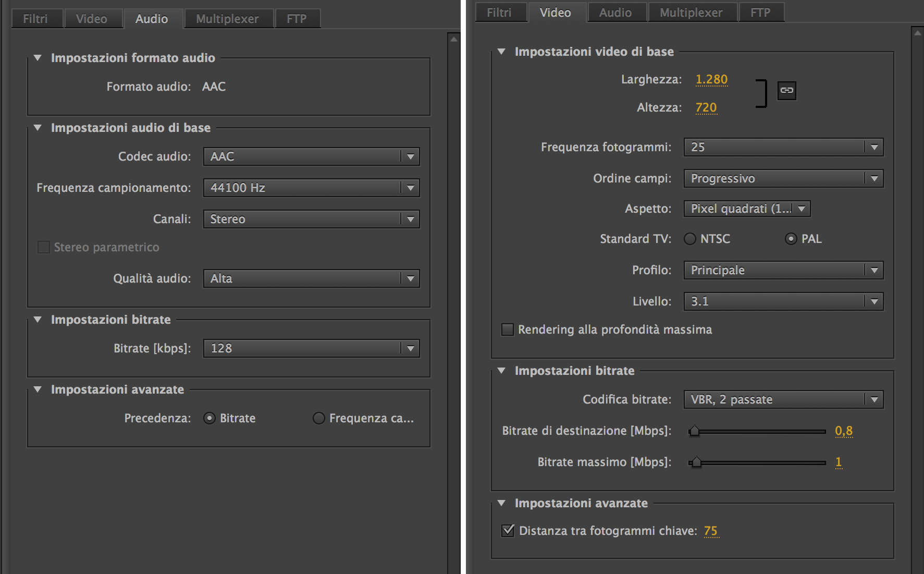Uncheck Distanza tra fotogrammi chiave checkbox

[x=508, y=531]
